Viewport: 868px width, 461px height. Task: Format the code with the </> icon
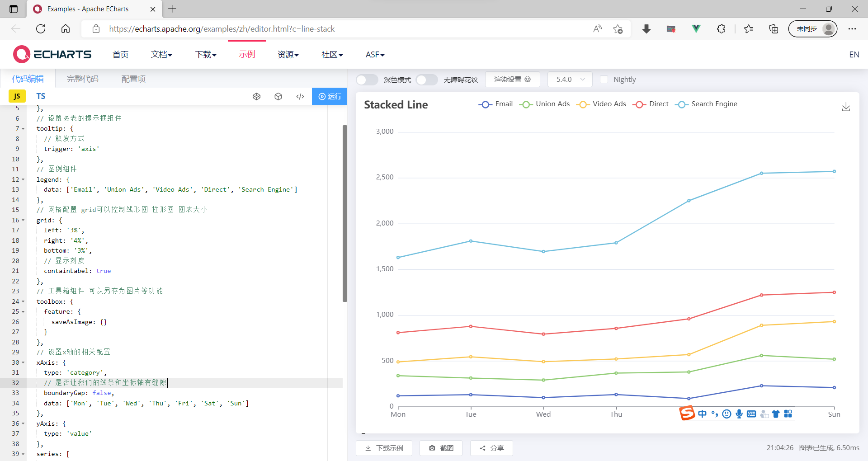click(300, 96)
